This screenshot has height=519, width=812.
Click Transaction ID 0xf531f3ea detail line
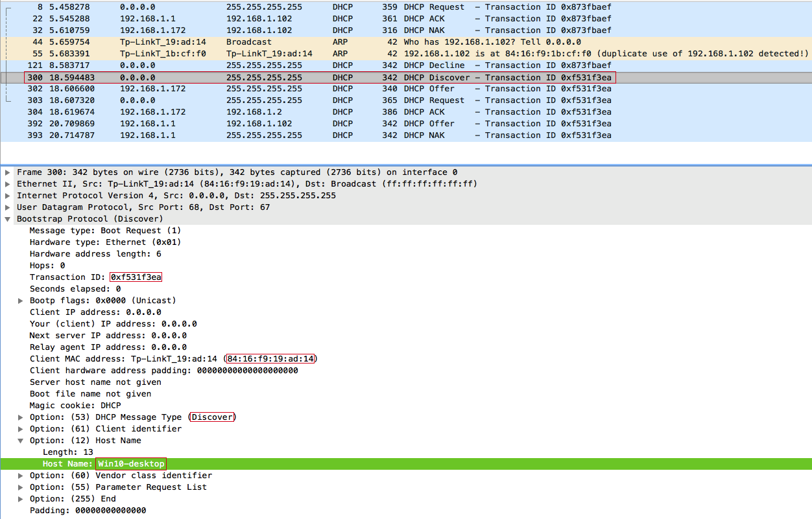(x=95, y=277)
